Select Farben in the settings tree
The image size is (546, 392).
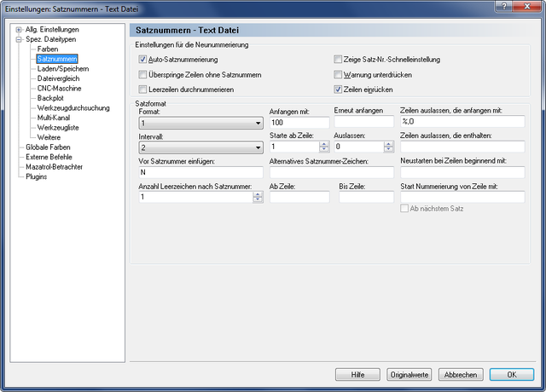click(x=48, y=49)
